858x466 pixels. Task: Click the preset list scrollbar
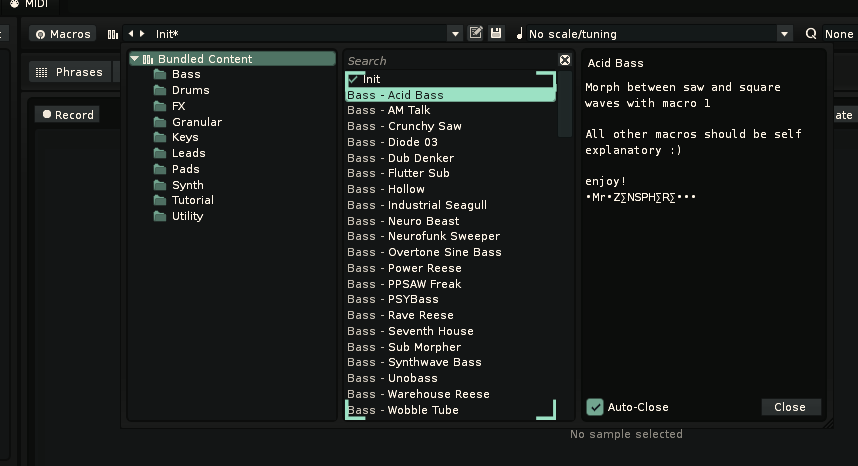click(x=565, y=104)
